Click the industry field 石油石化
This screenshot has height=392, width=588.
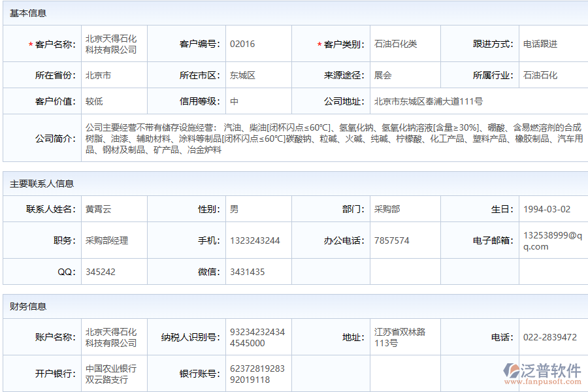tap(538, 74)
